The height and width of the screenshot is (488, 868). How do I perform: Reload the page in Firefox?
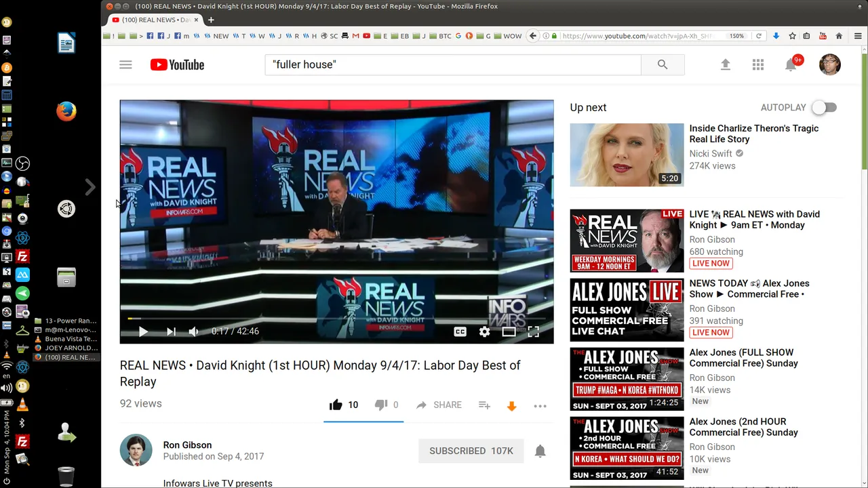(759, 36)
